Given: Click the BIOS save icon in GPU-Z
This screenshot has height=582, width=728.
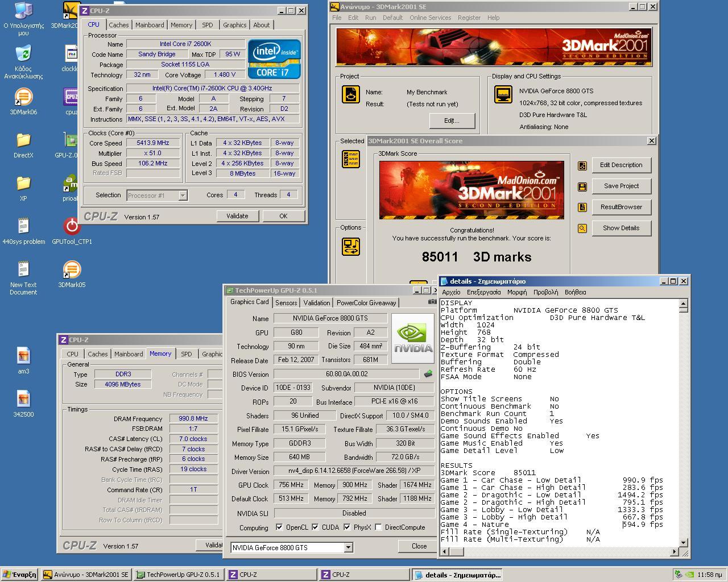Looking at the screenshot, I should click(428, 374).
